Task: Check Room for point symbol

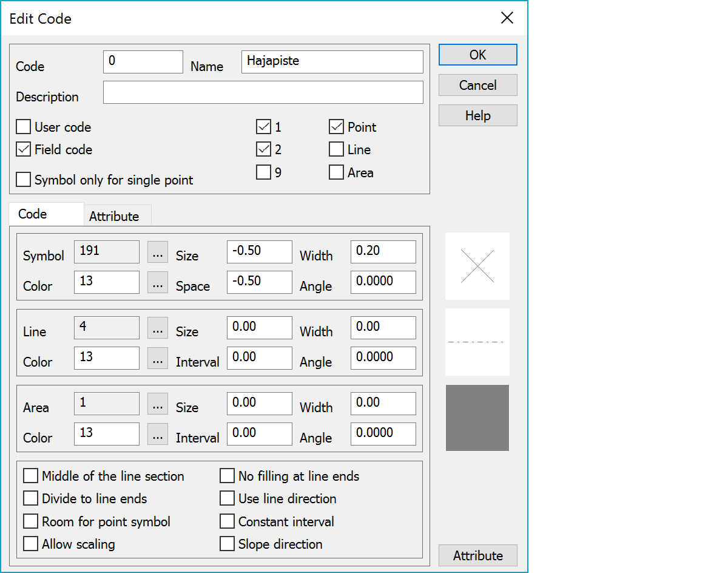Action: 30,521
